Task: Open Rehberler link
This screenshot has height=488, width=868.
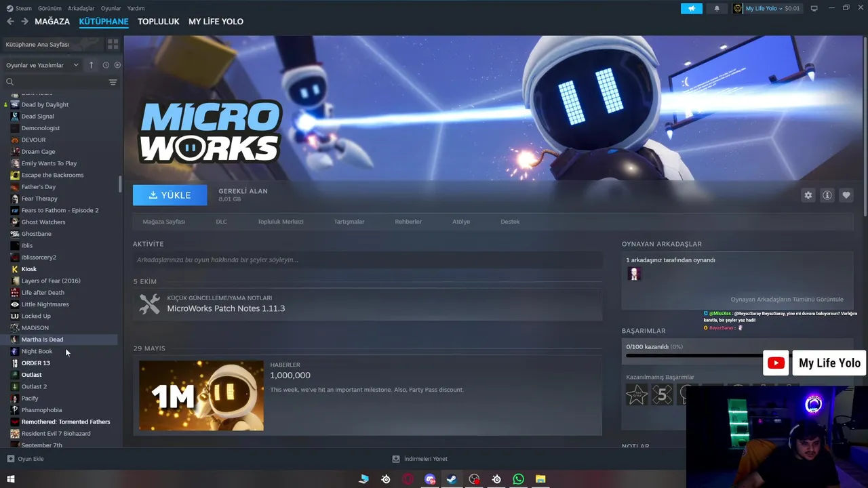Action: [408, 222]
